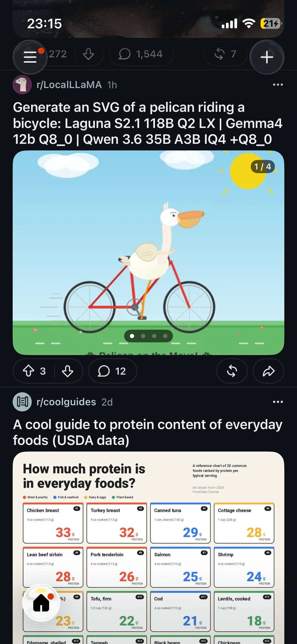Open the hamburger menu with notification dot

30,57
